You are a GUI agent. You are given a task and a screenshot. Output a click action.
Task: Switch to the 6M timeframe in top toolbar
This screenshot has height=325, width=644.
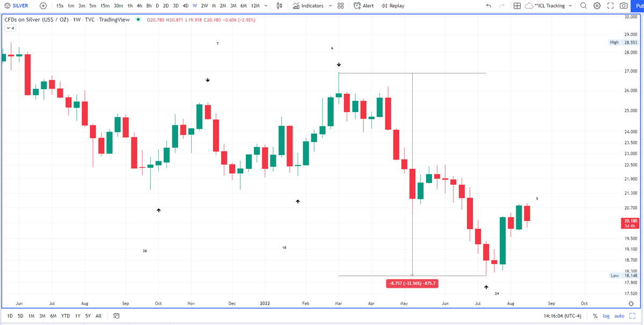pos(244,5)
